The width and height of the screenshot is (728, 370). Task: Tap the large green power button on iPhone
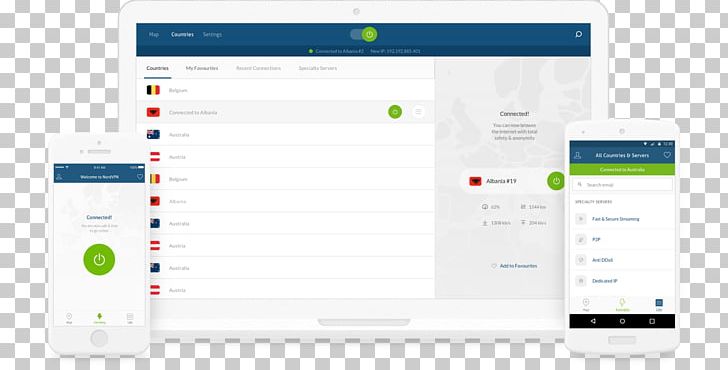(x=99, y=260)
